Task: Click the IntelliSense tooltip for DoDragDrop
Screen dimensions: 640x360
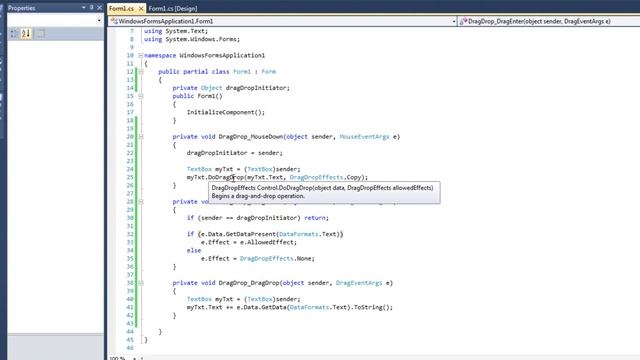Action: 324,192
